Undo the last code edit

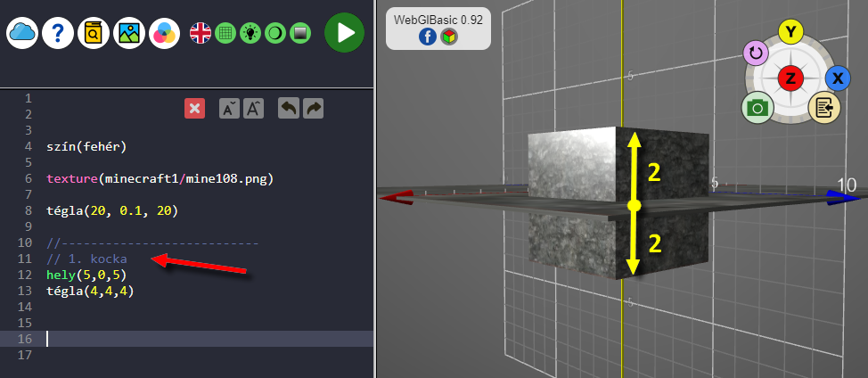(289, 108)
